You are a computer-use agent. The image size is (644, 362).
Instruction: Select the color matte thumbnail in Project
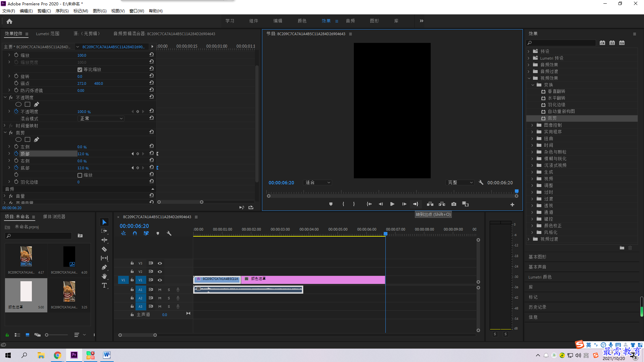click(x=26, y=291)
